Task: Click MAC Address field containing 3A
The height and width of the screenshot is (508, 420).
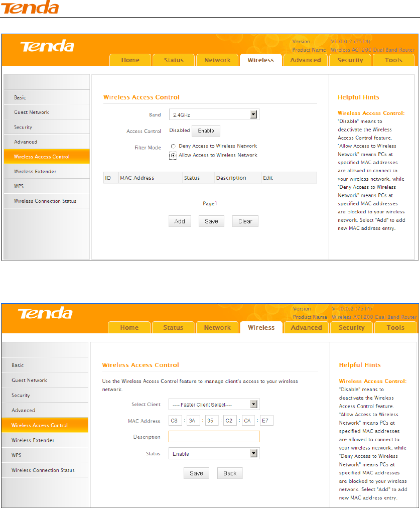Action: tap(193, 421)
